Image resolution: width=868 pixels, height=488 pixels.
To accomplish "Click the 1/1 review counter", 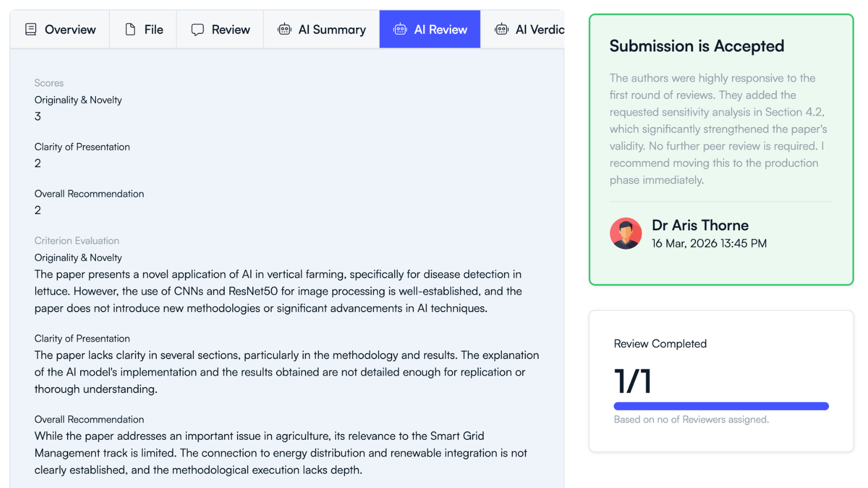I will 632,381.
